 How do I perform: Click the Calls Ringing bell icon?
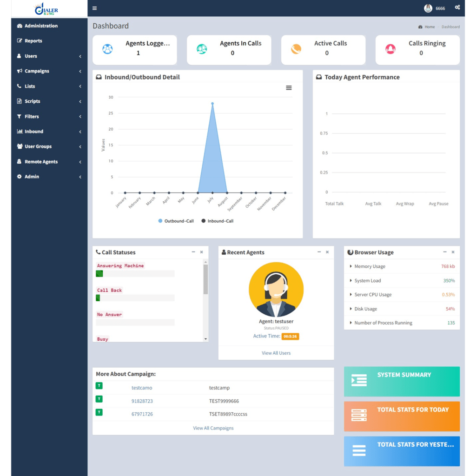390,49
